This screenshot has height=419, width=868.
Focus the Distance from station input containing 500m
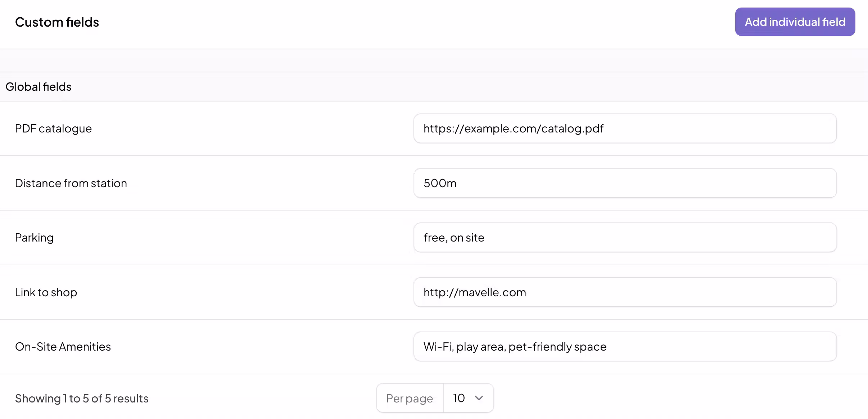[625, 183]
